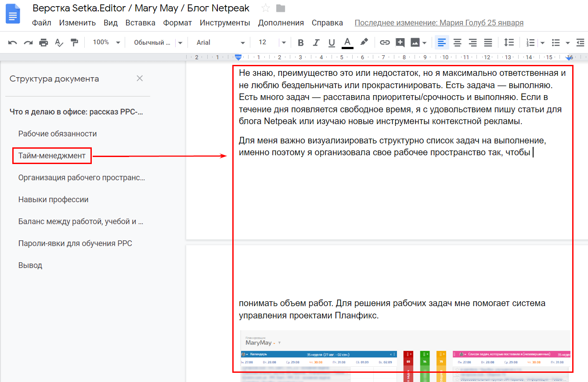
Task: Place cursor in the paragraph starting 'Для меня важно'
Action: point(392,147)
